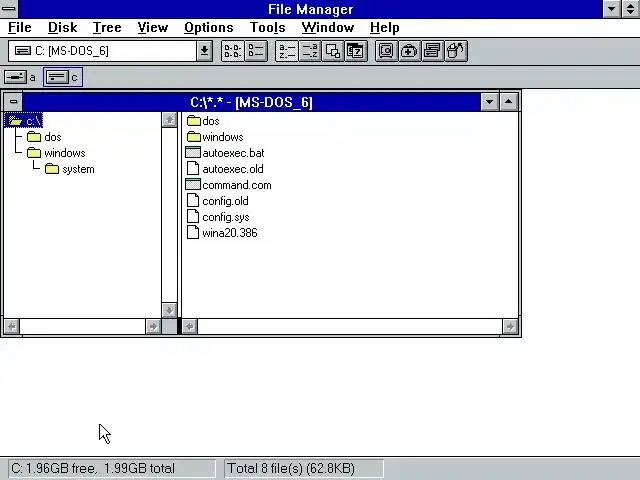Open the Window menu
Image resolution: width=640 pixels, height=480 pixels.
[x=328, y=27]
